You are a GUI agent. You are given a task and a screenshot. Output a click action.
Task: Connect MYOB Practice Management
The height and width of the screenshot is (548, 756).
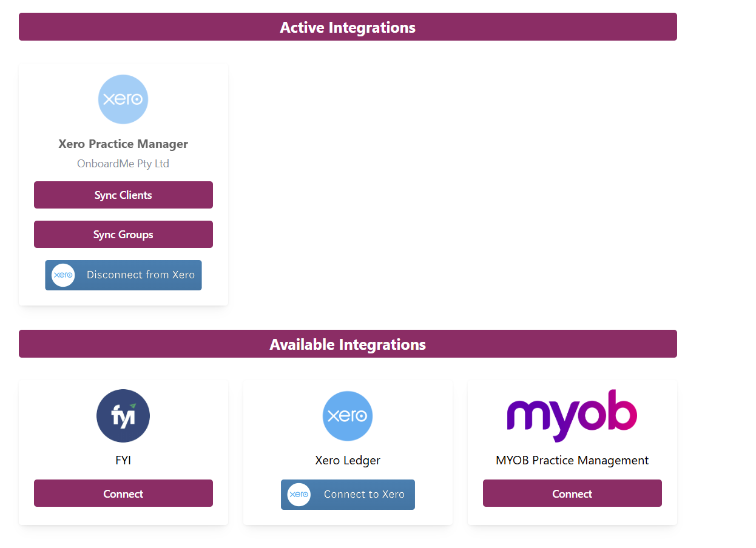(x=572, y=493)
